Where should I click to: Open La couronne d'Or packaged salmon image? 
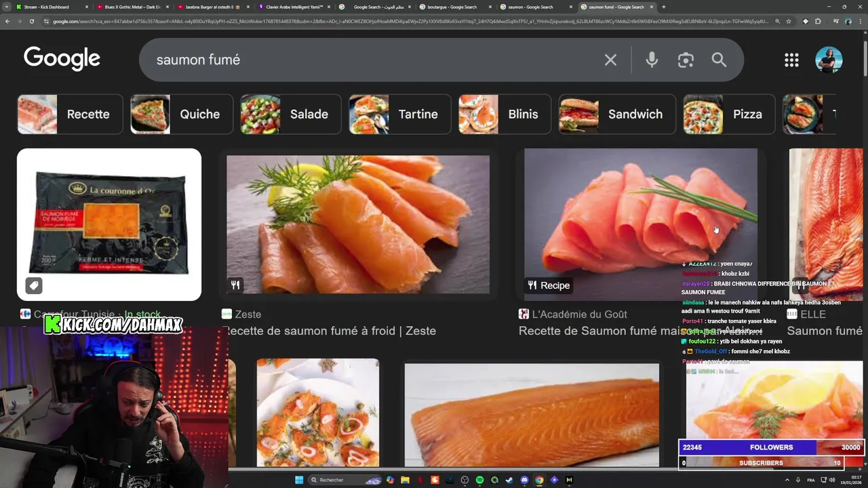point(109,224)
